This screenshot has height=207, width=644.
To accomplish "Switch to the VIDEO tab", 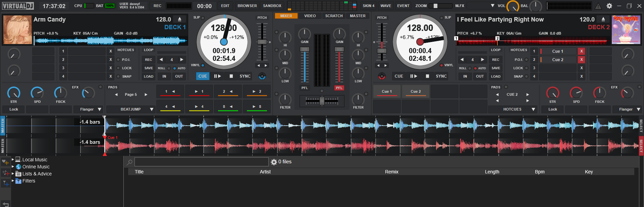I will (x=310, y=16).
